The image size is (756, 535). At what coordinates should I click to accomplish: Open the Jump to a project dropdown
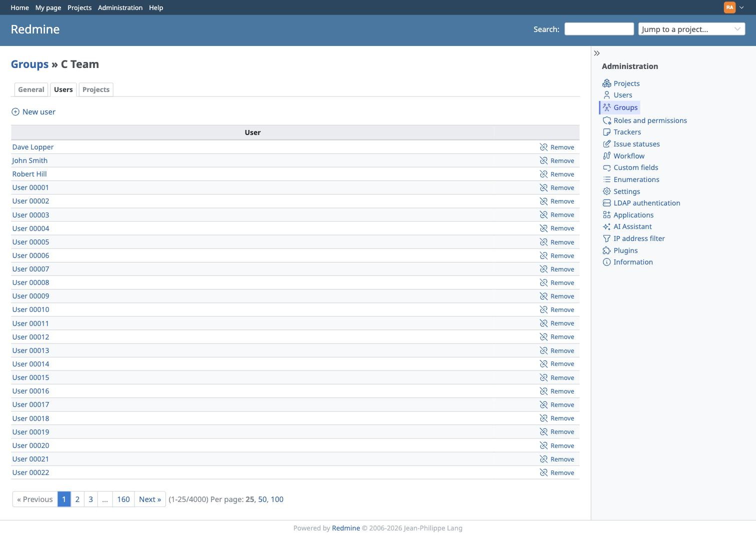(691, 29)
